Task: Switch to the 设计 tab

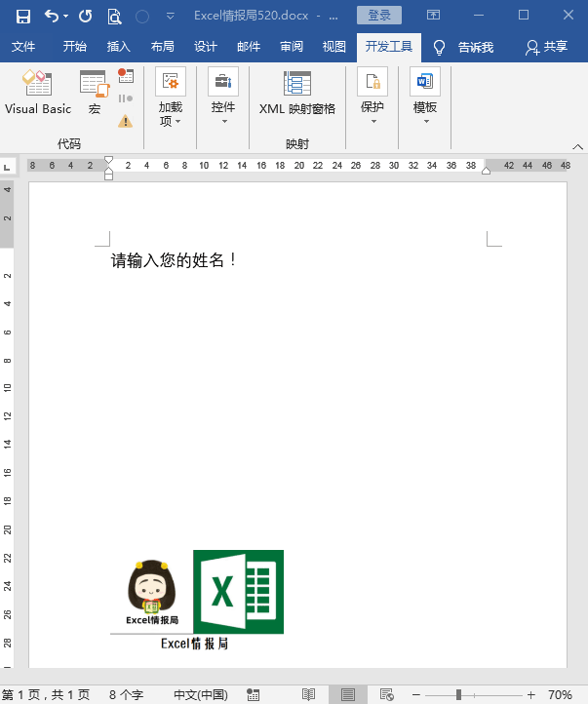Action: click(205, 46)
